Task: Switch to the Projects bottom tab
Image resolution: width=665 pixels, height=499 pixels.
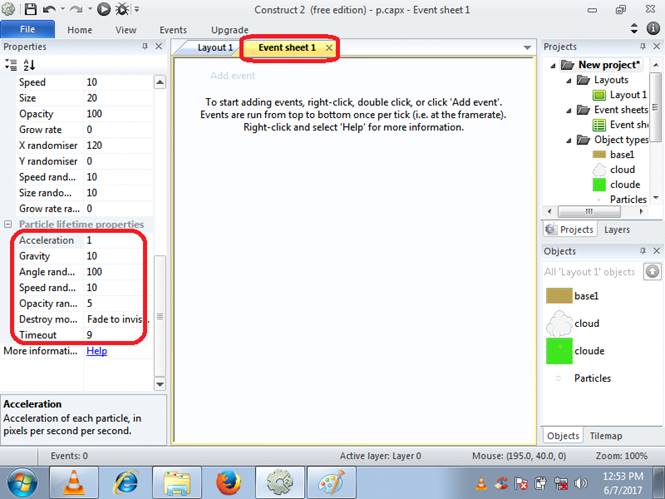Action: 570,229
